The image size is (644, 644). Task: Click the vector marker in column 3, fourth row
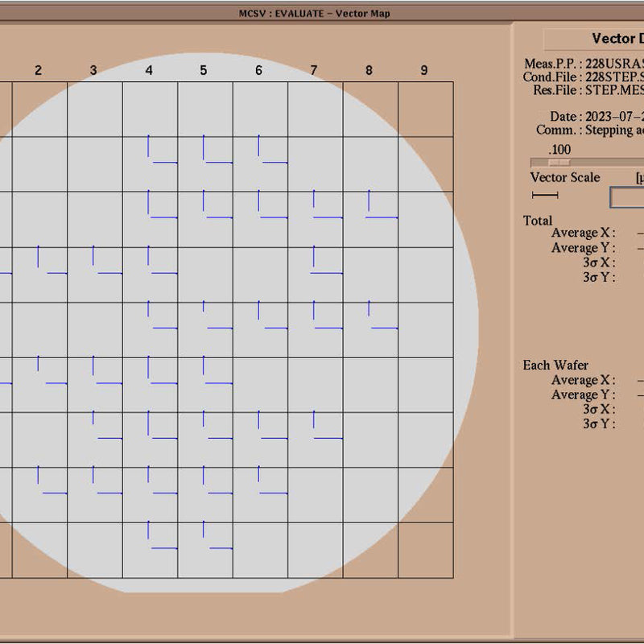pyautogui.click(x=107, y=259)
